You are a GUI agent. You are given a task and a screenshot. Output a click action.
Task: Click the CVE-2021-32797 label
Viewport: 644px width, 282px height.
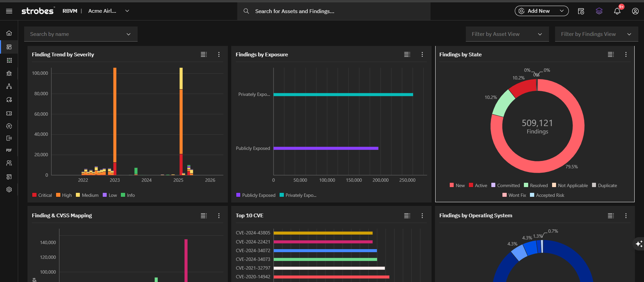click(x=253, y=268)
